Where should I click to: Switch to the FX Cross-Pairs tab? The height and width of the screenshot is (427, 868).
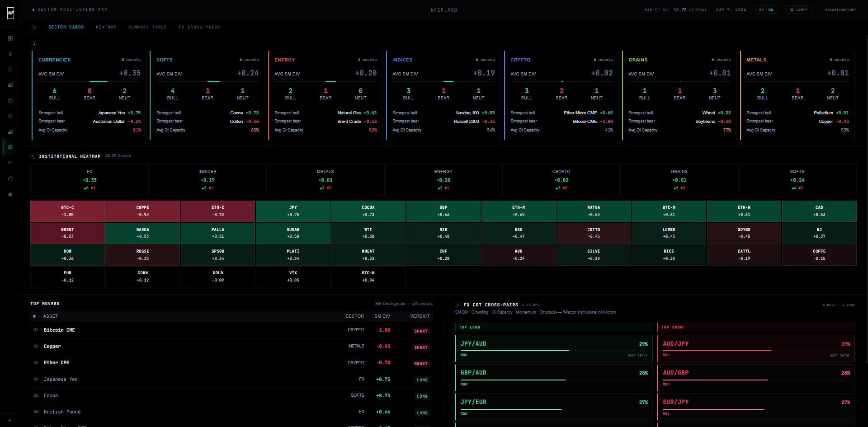click(199, 27)
